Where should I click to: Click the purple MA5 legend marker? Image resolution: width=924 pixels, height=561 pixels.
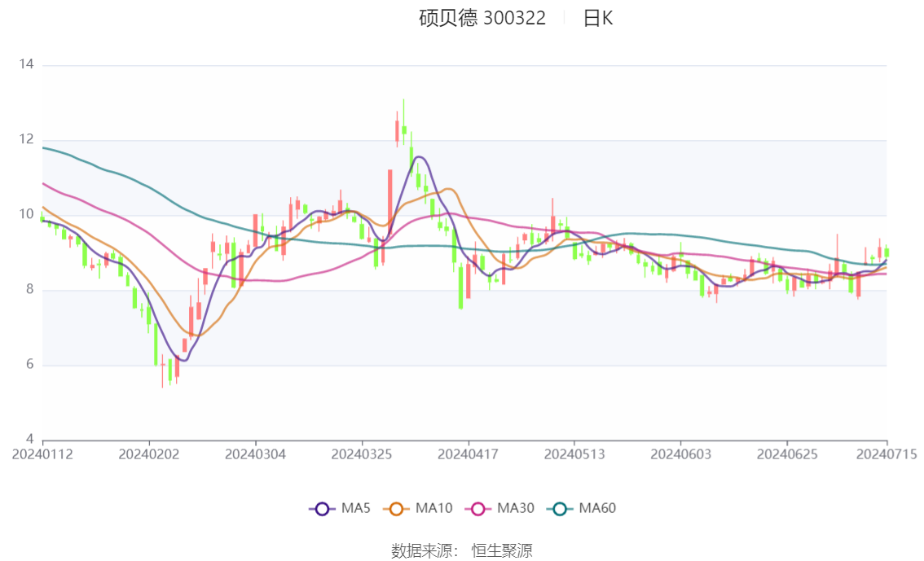(322, 509)
